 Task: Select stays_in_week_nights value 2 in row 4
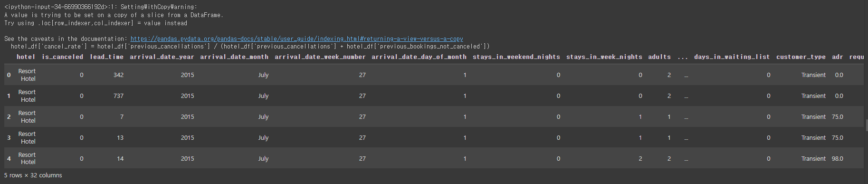point(640,158)
